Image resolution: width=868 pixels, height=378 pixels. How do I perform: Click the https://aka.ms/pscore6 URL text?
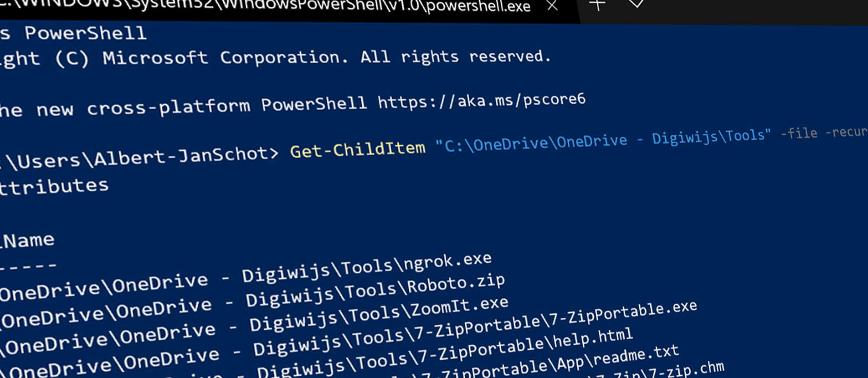click(x=481, y=101)
